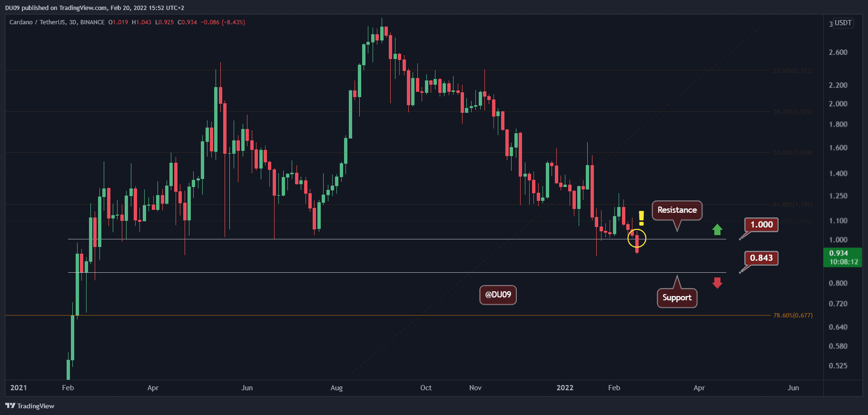Select the 1.000 price callout
Screen dimensions: 868x415
(x=761, y=225)
